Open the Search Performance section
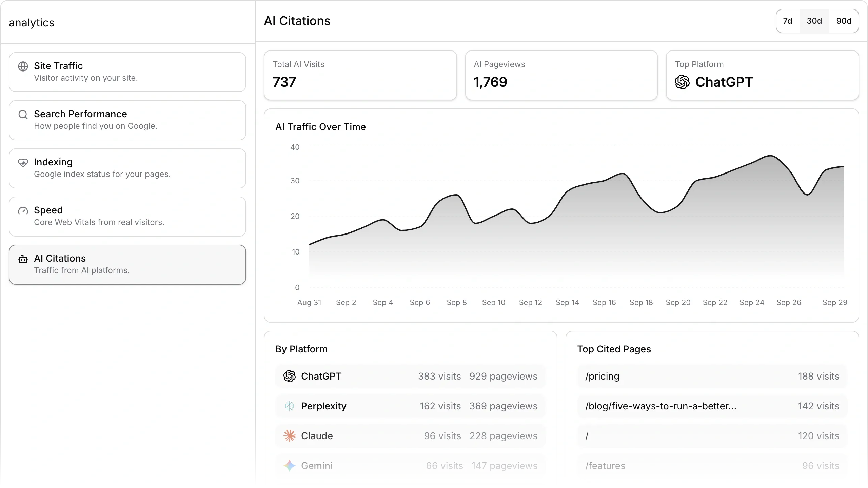868x488 pixels. (x=127, y=120)
